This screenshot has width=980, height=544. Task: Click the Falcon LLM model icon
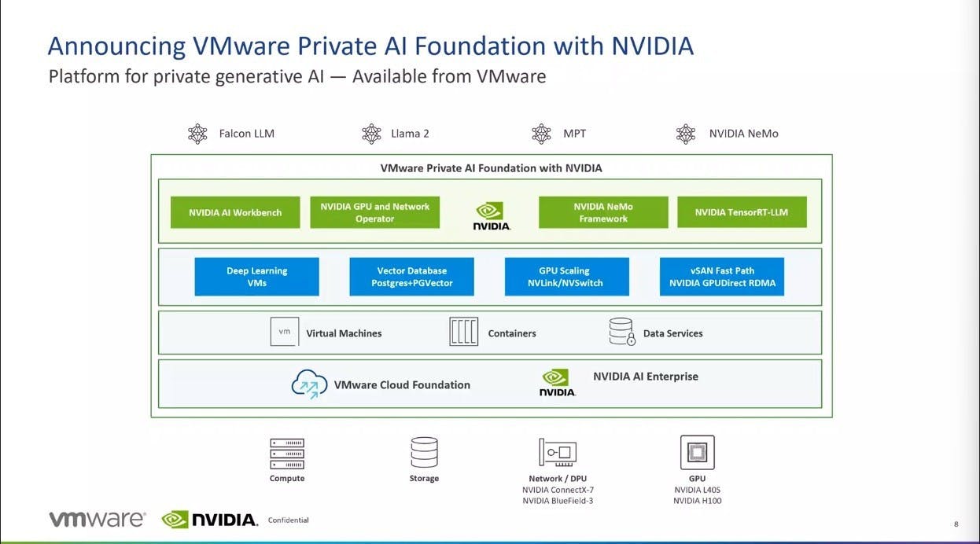pos(197,134)
